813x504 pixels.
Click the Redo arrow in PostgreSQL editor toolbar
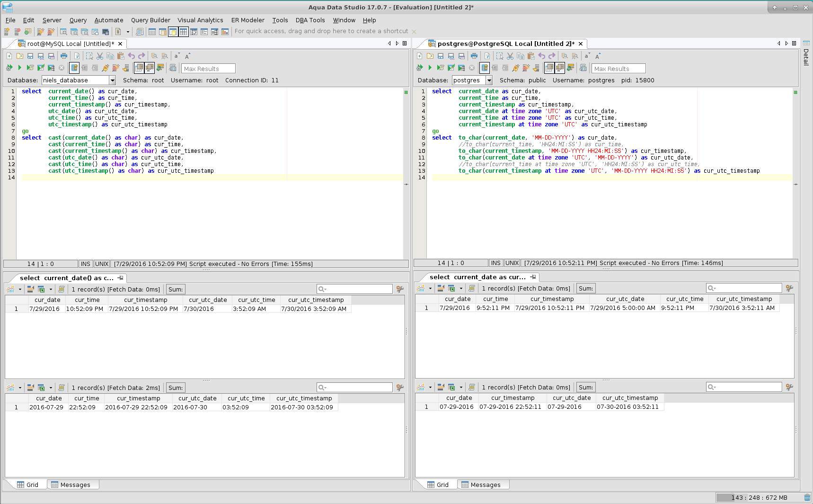[552, 56]
